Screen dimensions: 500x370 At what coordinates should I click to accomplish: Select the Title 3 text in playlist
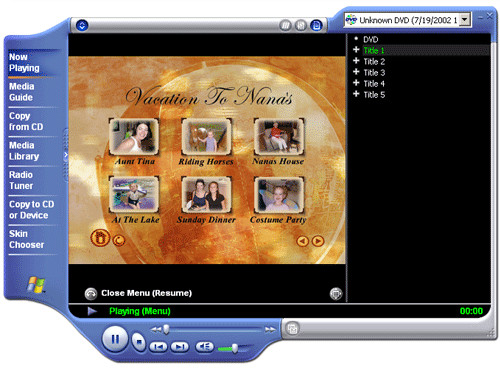pos(374,72)
